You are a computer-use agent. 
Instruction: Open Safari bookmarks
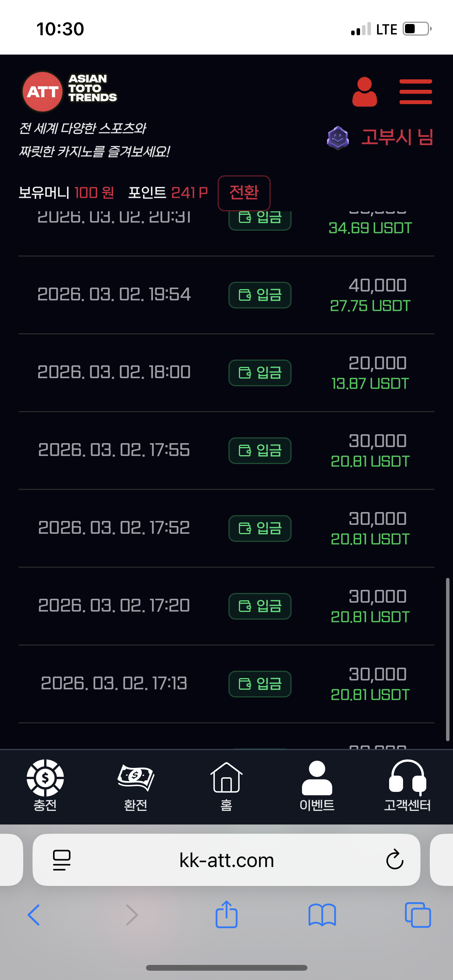pyautogui.click(x=322, y=915)
